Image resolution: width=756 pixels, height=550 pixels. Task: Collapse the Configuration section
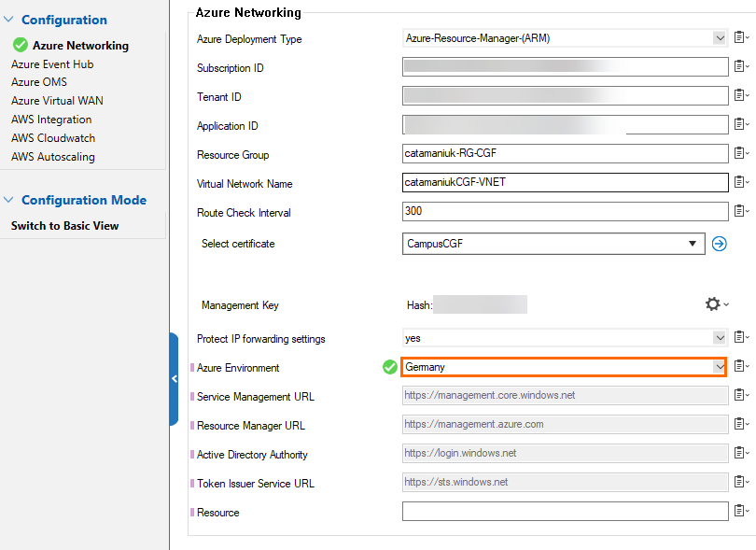coord(8,20)
